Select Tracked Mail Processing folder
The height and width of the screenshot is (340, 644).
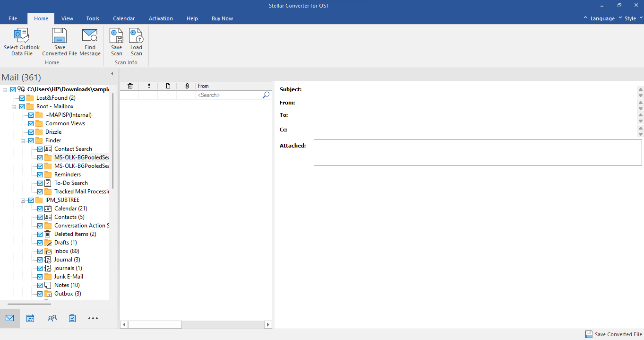[81, 192]
